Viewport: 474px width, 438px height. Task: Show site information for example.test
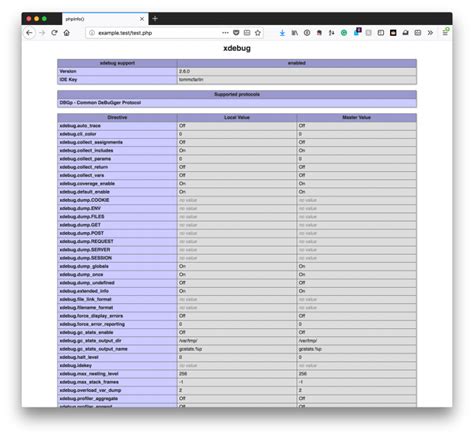tap(92, 33)
